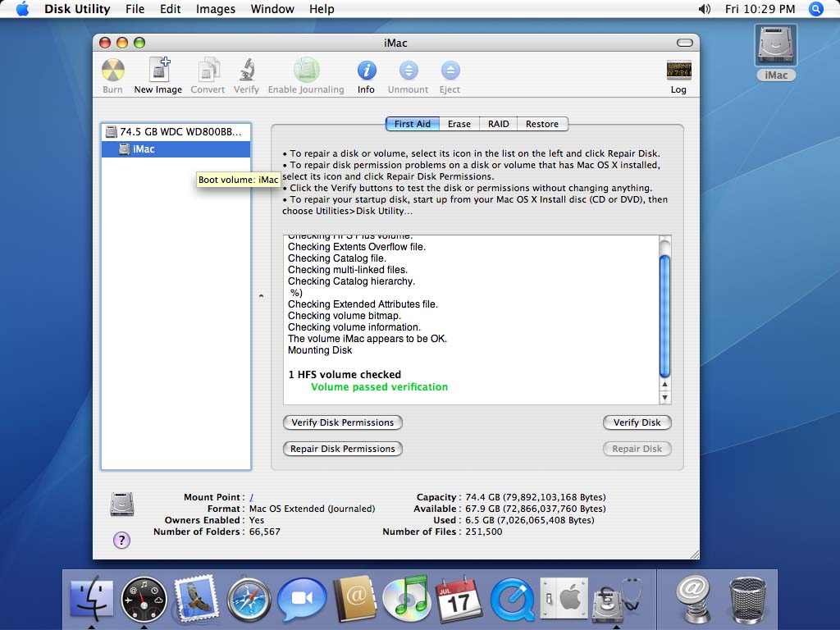This screenshot has height=630, width=840.
Task: Open the Disk Utility help button
Action: 121,540
